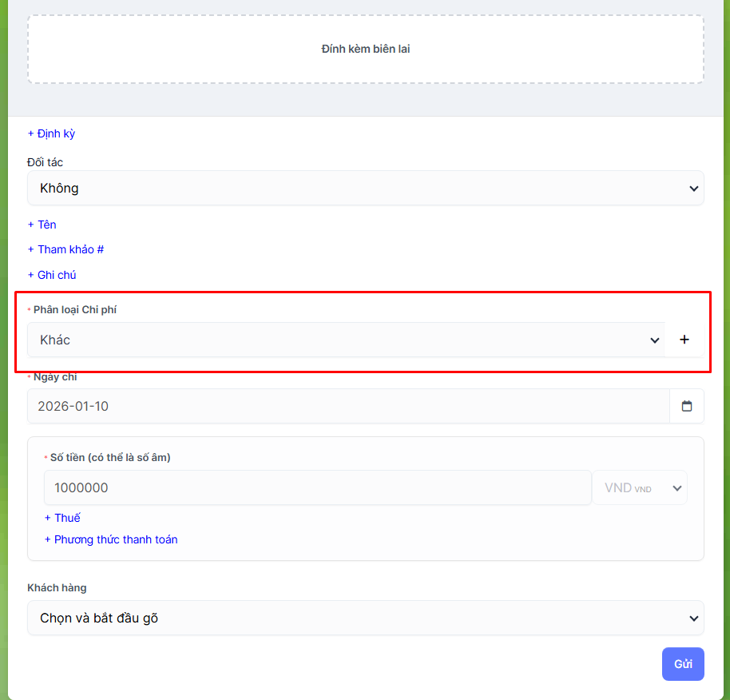The width and height of the screenshot is (730, 700).
Task: Open the Đối tác dropdown showing Không
Action: (x=365, y=189)
